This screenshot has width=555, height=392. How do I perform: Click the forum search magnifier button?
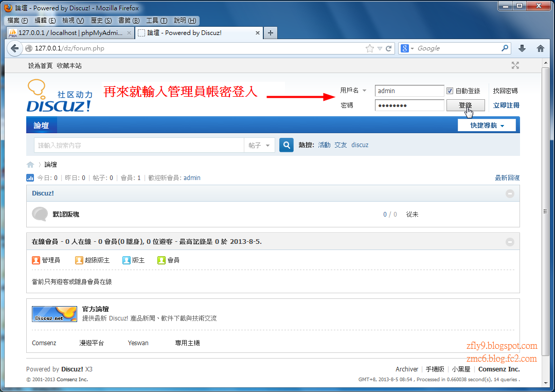287,145
